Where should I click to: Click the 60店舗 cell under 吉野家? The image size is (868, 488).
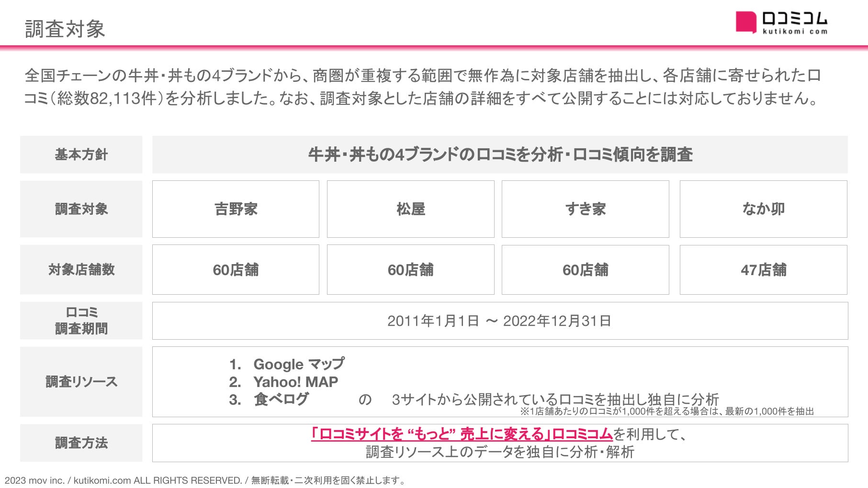coord(236,270)
